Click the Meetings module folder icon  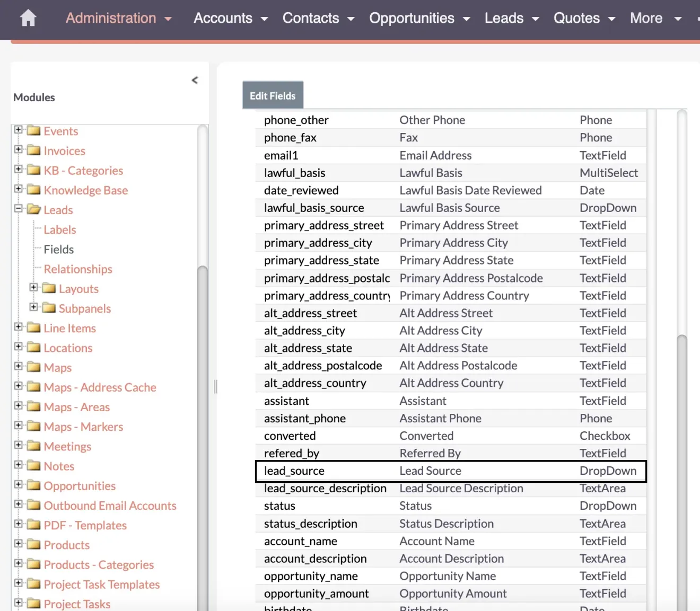(33, 446)
